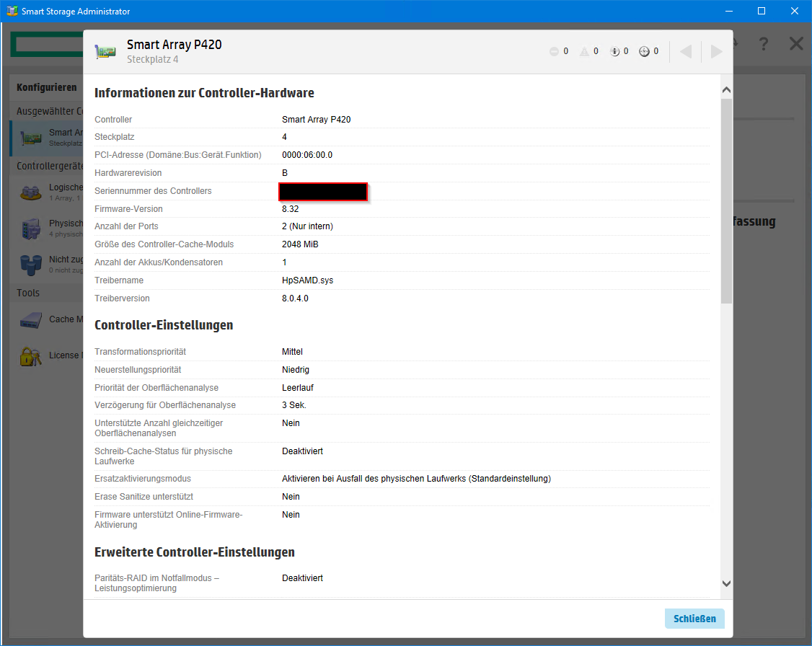The width and height of the screenshot is (812, 646).
Task: Click Paritäts-RAID im Notfallmodus value Deaktiviert
Action: click(302, 578)
